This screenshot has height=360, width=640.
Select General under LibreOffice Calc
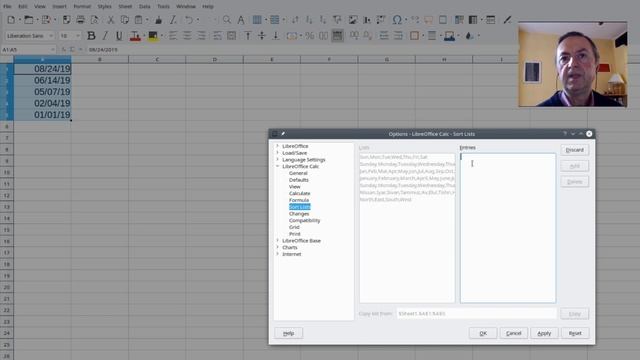click(298, 173)
